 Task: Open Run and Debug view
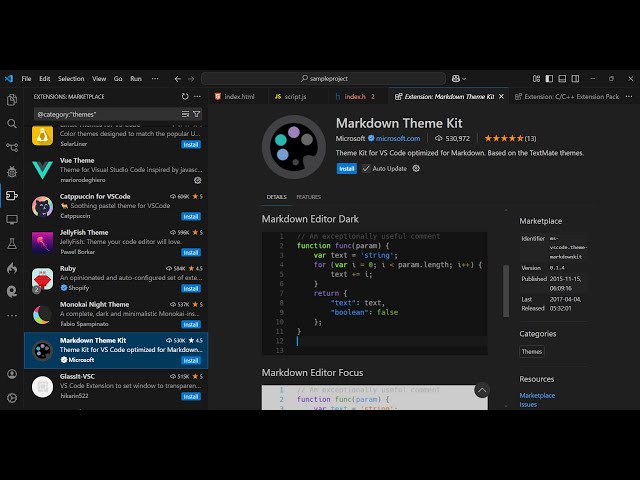tap(12, 172)
